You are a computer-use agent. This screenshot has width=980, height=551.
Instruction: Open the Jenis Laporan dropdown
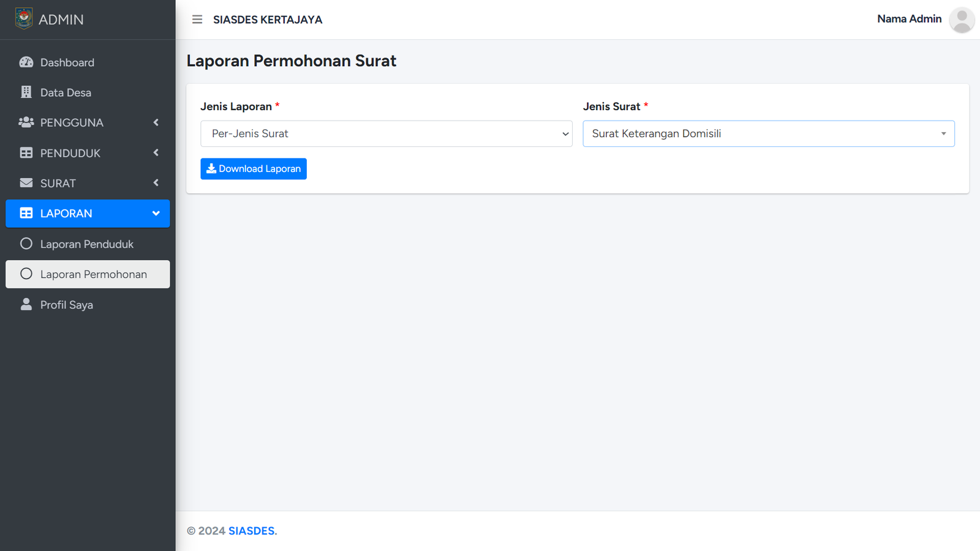point(386,133)
